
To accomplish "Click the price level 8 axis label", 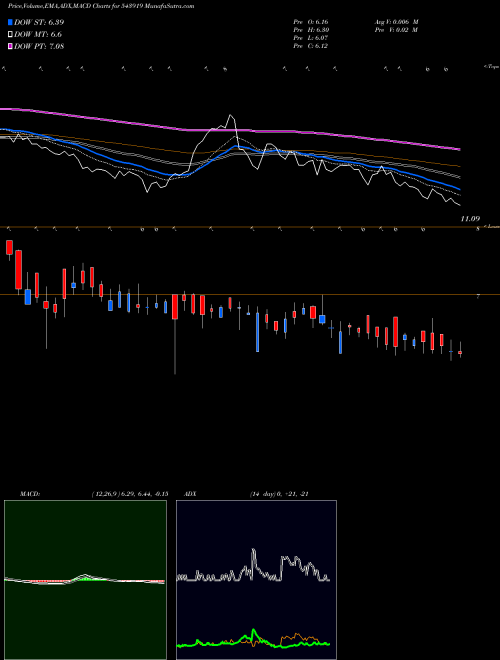I will pos(478,229).
